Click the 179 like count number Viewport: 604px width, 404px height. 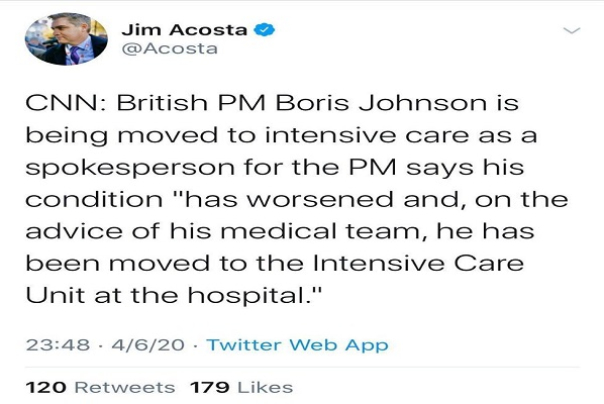pyautogui.click(x=210, y=387)
